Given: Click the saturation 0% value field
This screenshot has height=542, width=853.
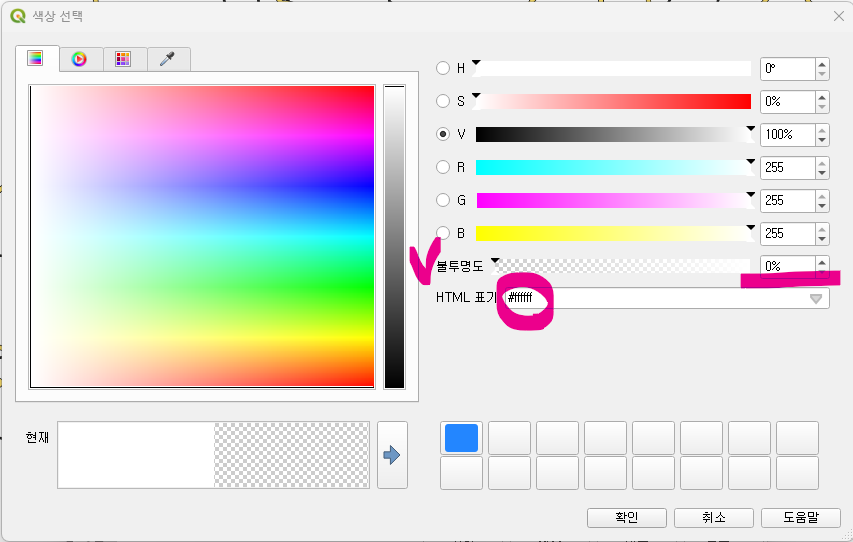Looking at the screenshot, I should [788, 102].
